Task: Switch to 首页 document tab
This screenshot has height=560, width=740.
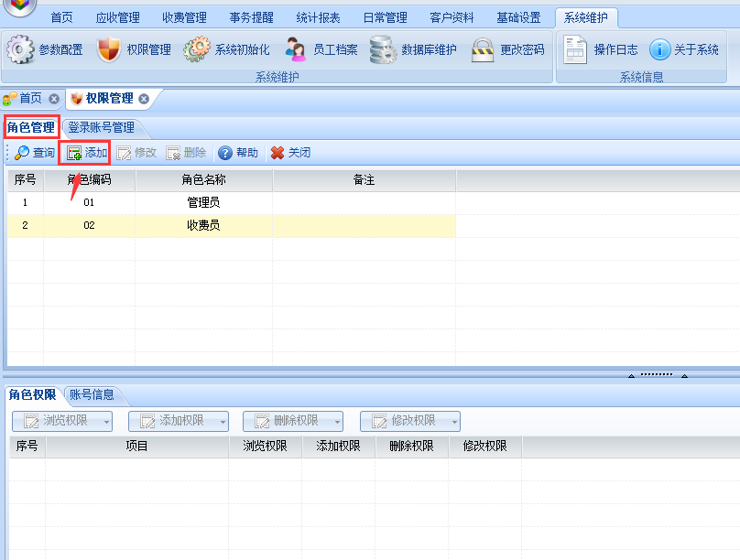Action: (30, 98)
